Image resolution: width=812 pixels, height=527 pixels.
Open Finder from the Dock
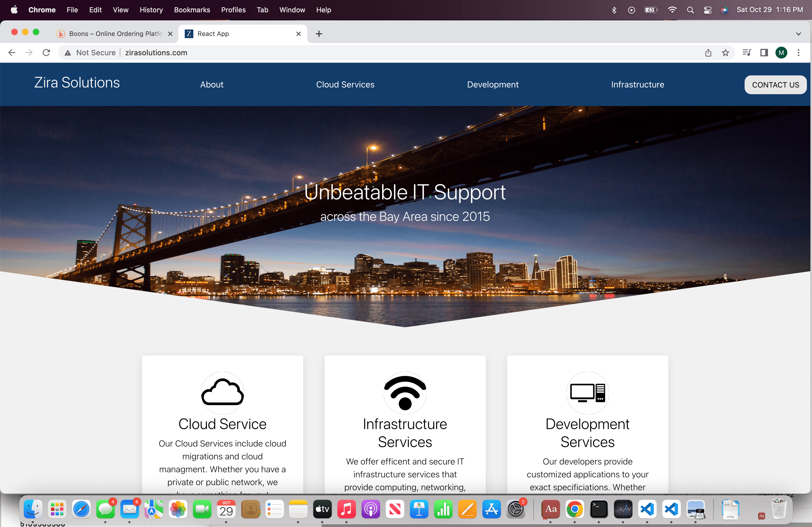(33, 509)
